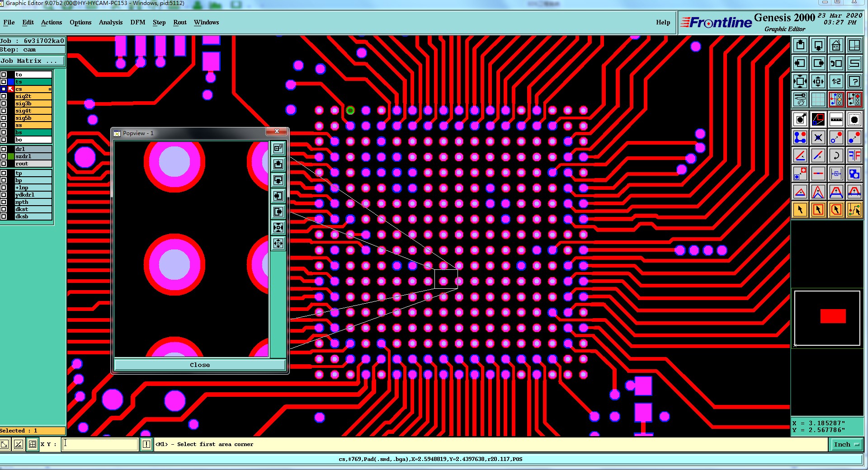
Task: Toggle the 'ts' layer checkbox
Action: [4, 82]
